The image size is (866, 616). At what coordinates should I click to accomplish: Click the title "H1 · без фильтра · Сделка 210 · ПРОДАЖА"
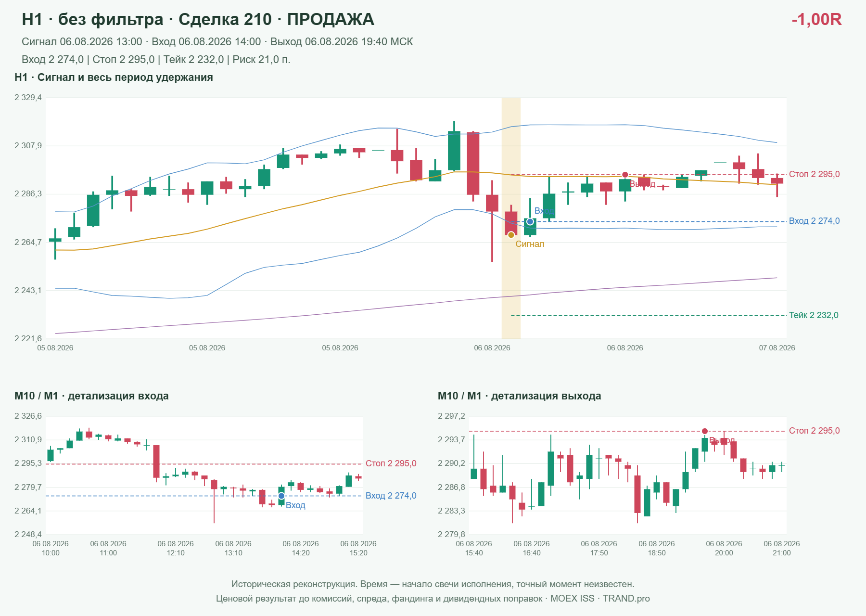[198, 19]
